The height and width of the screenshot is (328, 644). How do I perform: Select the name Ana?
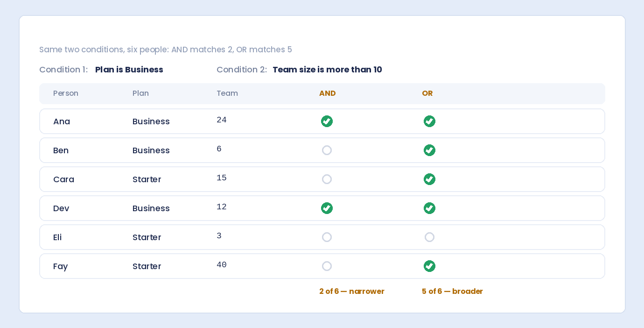tap(62, 121)
